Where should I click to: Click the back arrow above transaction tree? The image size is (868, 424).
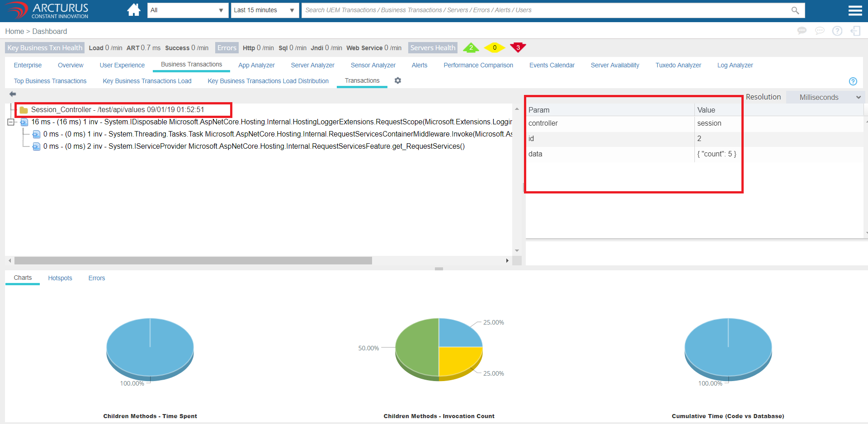click(x=13, y=94)
